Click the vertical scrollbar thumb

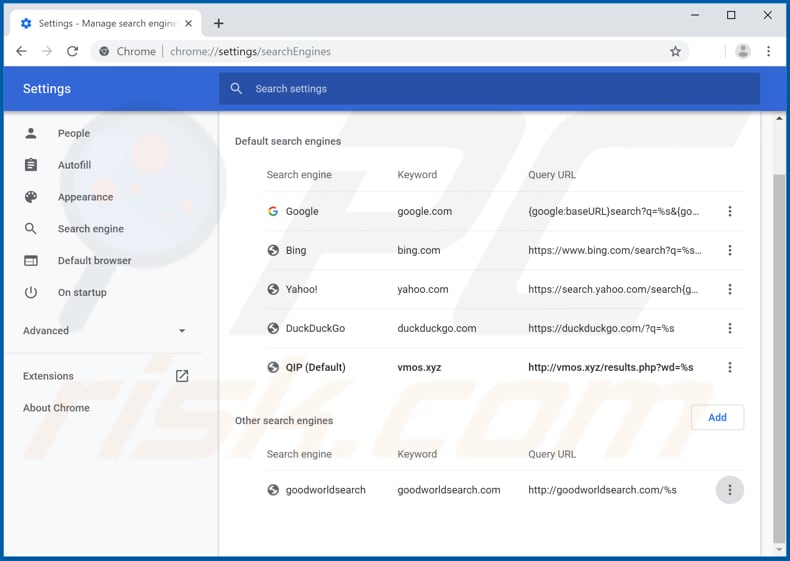click(779, 358)
